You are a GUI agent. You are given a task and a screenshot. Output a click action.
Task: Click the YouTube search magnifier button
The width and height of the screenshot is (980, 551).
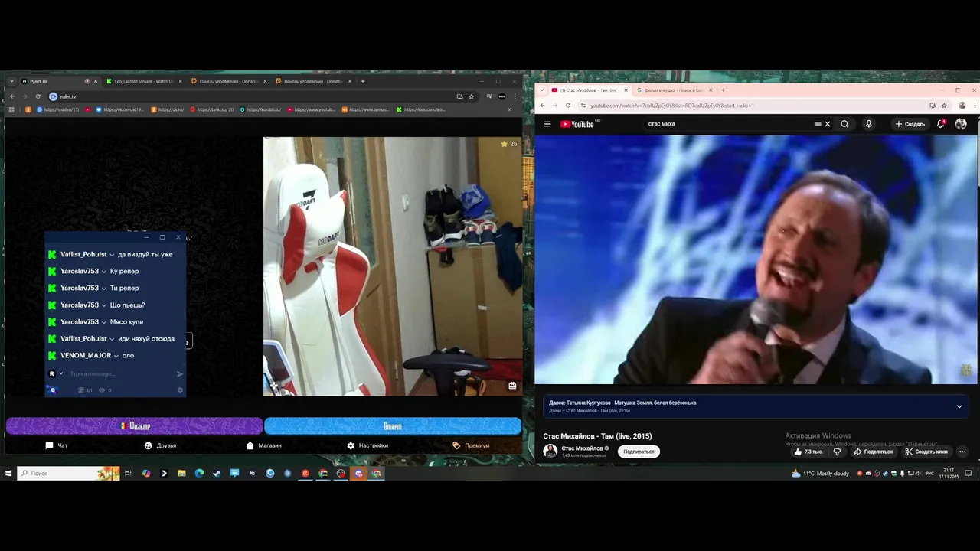pos(844,124)
